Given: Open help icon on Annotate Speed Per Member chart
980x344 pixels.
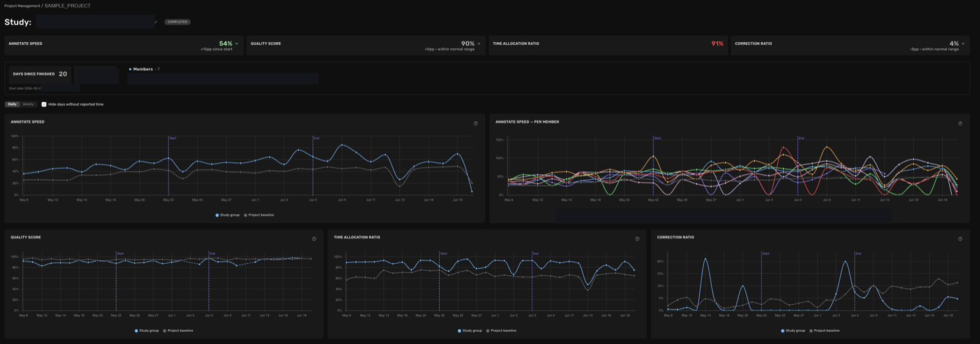Looking at the screenshot, I should 960,124.
